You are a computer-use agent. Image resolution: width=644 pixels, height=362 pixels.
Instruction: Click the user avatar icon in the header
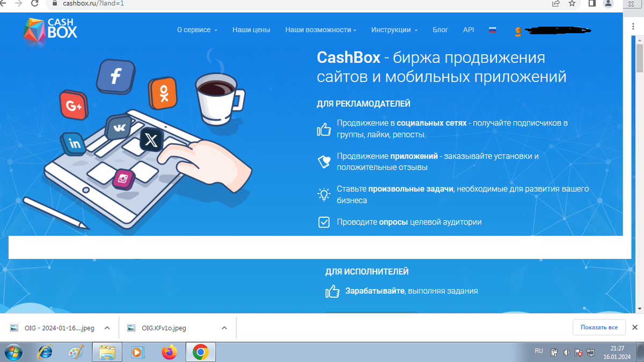pyautogui.click(x=518, y=32)
